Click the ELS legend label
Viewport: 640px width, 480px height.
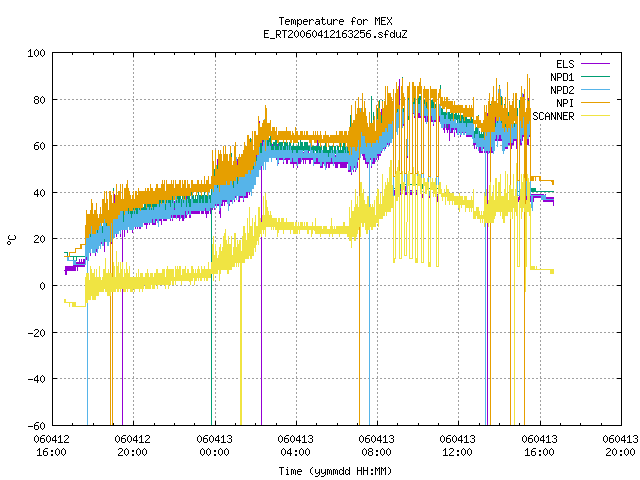[565, 64]
